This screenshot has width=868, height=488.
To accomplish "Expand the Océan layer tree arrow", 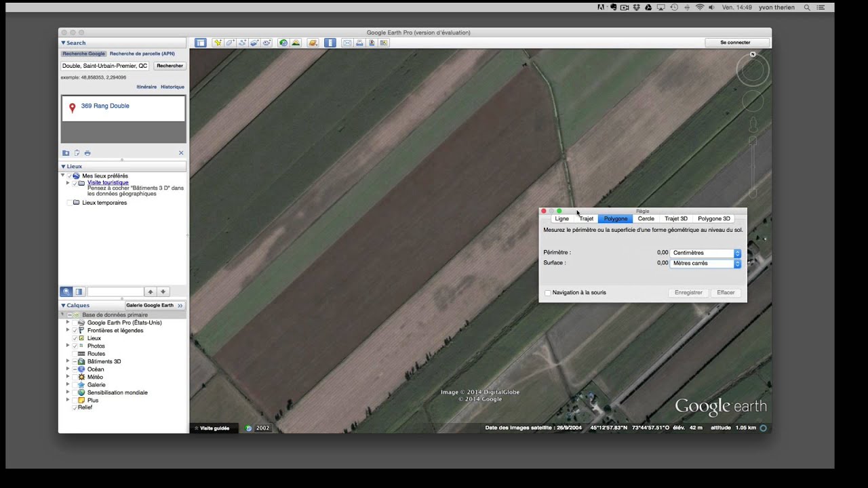I will pos(68,369).
